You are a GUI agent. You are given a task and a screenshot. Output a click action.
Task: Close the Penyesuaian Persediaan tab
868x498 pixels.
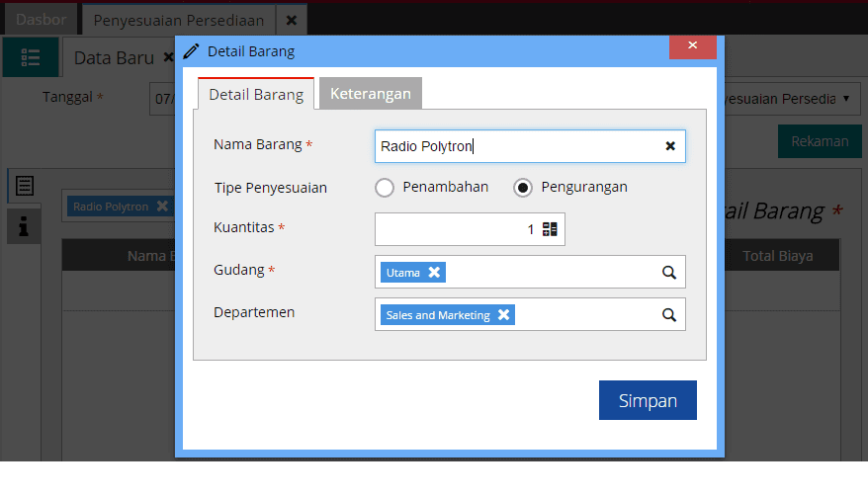291,20
